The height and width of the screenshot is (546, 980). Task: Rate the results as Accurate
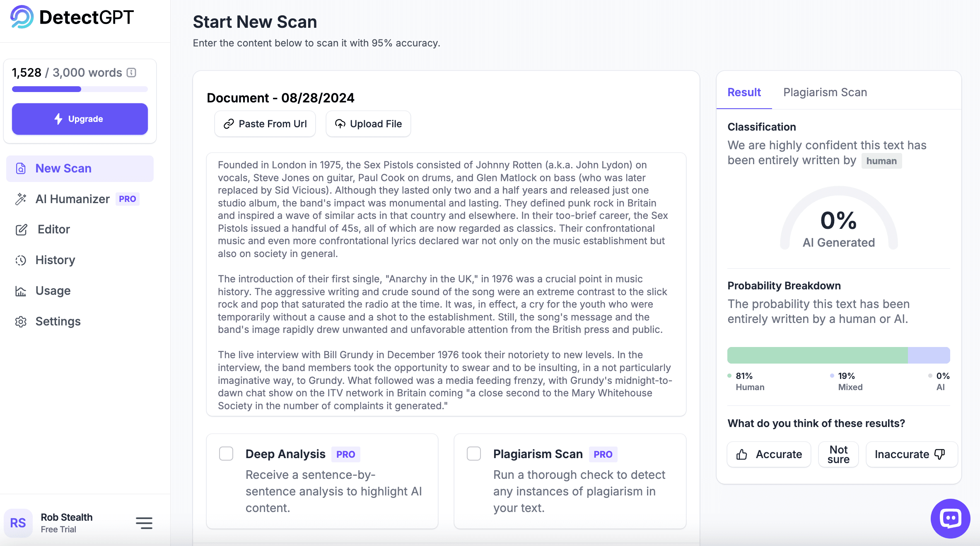click(x=769, y=454)
